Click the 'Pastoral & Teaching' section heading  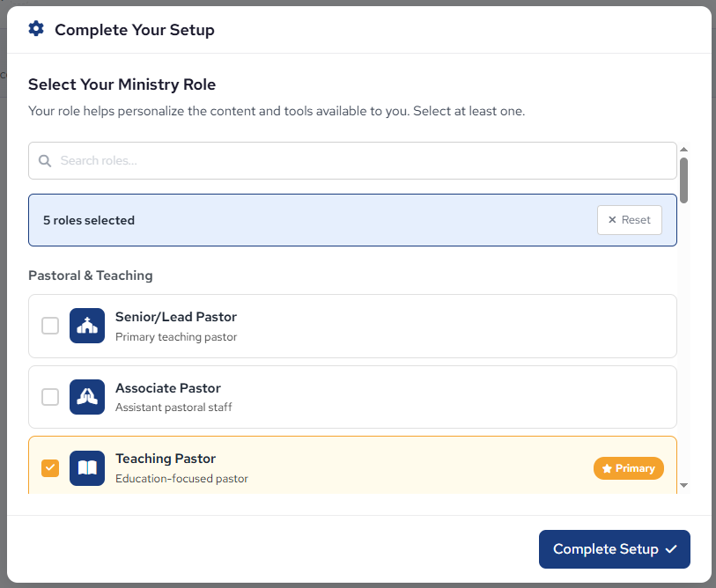point(91,276)
